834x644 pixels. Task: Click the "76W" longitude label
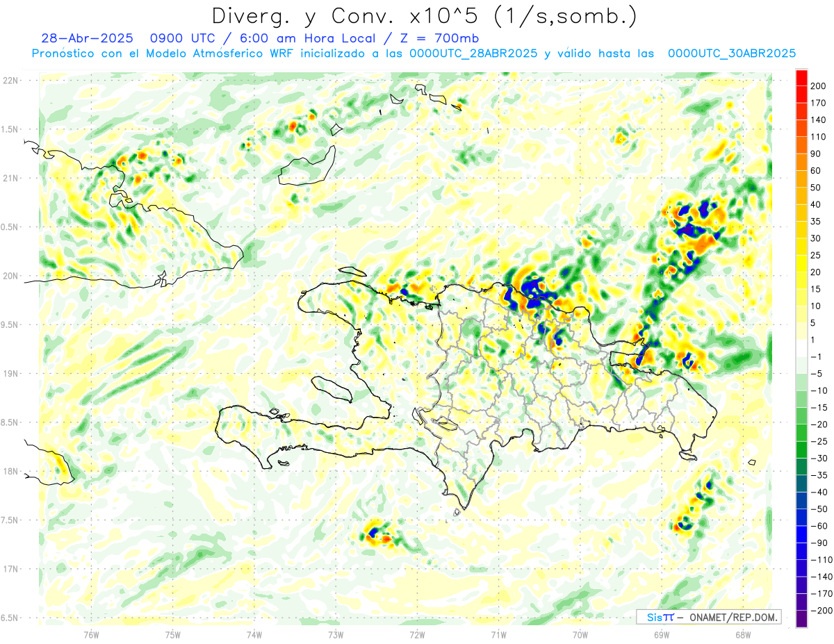pos(91,634)
